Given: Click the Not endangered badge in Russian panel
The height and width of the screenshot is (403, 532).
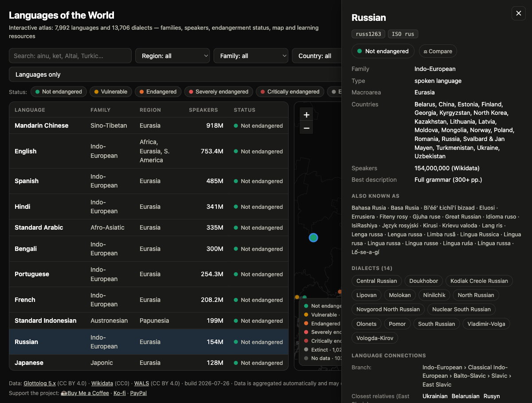Looking at the screenshot, I should (383, 51).
